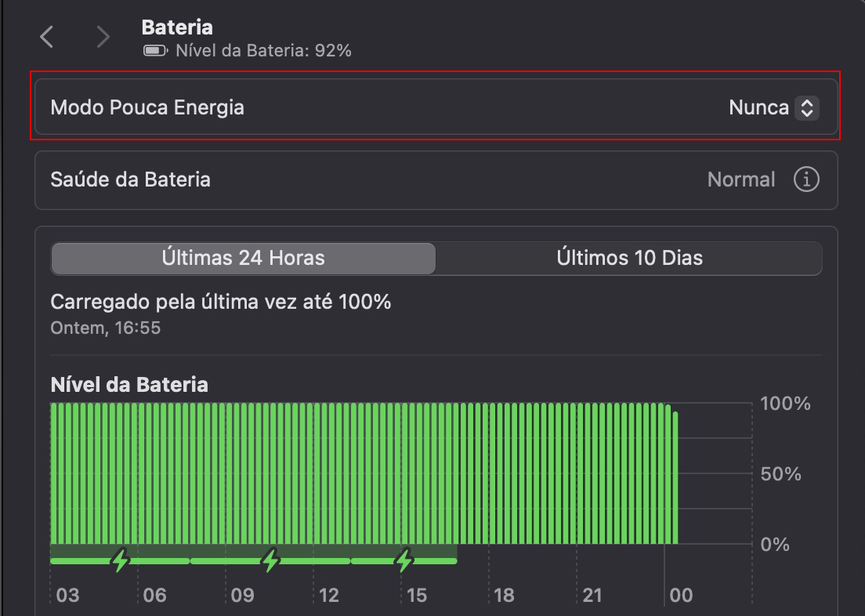Click the back navigation arrow
The width and height of the screenshot is (865, 616).
45,36
